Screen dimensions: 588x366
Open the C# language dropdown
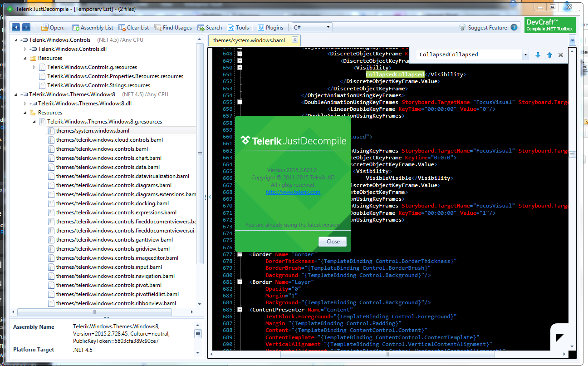click(312, 27)
